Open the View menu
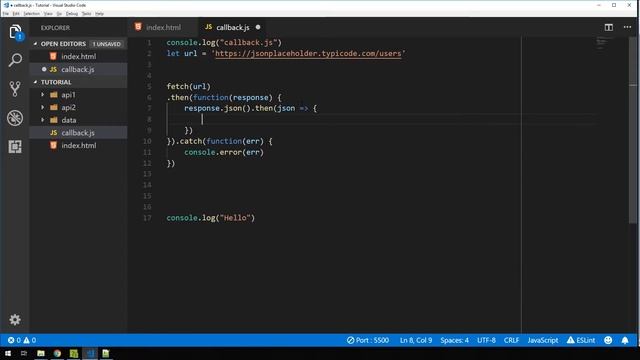The height and width of the screenshot is (360, 640). [48, 13]
